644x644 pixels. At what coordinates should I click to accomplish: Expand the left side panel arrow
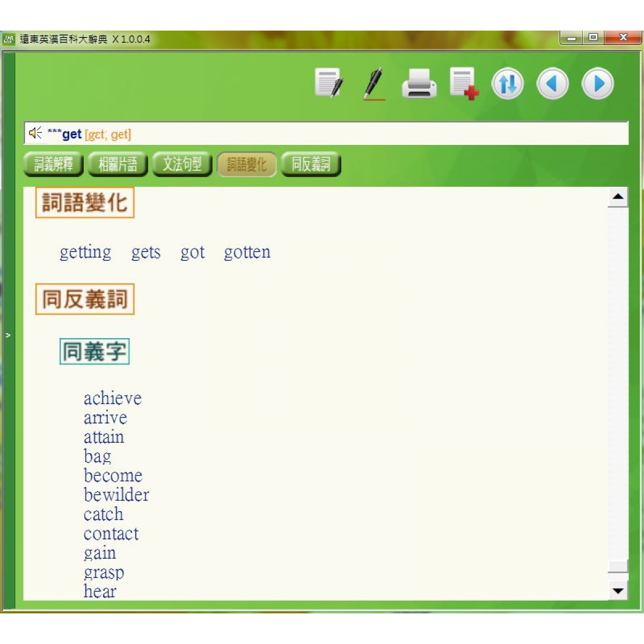8,335
